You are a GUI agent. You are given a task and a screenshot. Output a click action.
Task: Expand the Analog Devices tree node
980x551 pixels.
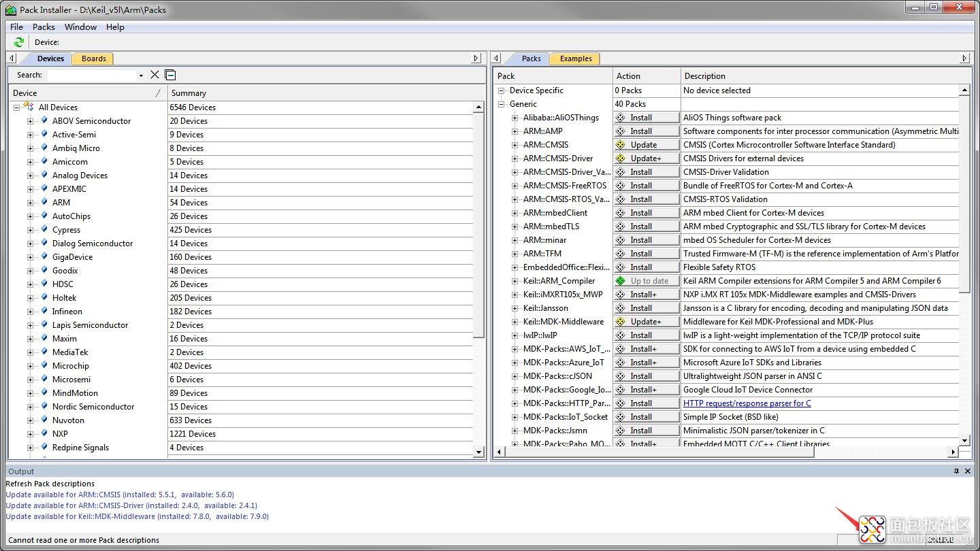30,176
